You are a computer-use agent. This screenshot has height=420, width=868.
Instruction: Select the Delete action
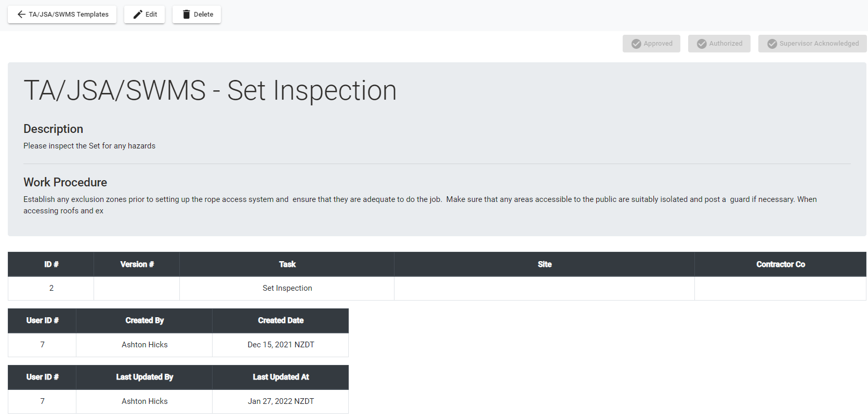point(196,15)
